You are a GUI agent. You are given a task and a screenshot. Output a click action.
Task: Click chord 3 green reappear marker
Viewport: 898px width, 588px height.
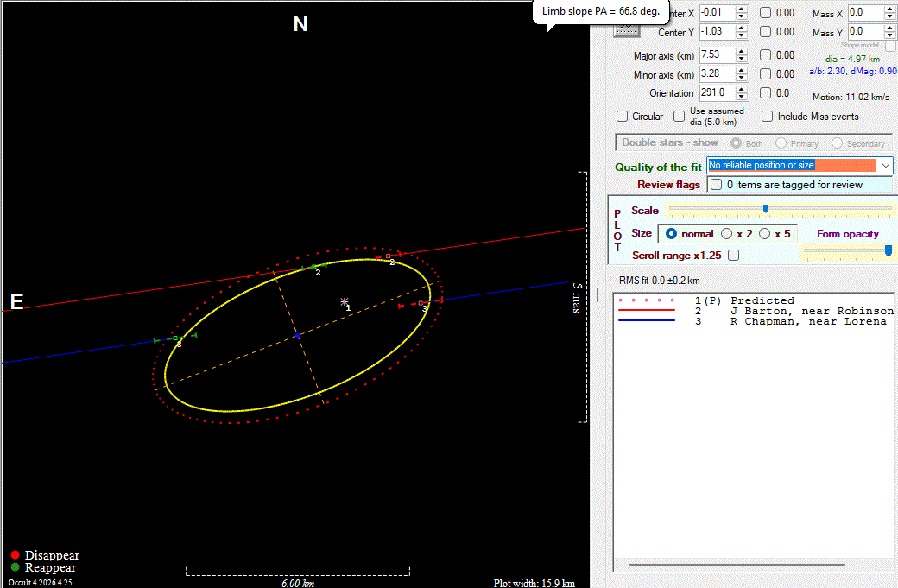click(x=175, y=338)
